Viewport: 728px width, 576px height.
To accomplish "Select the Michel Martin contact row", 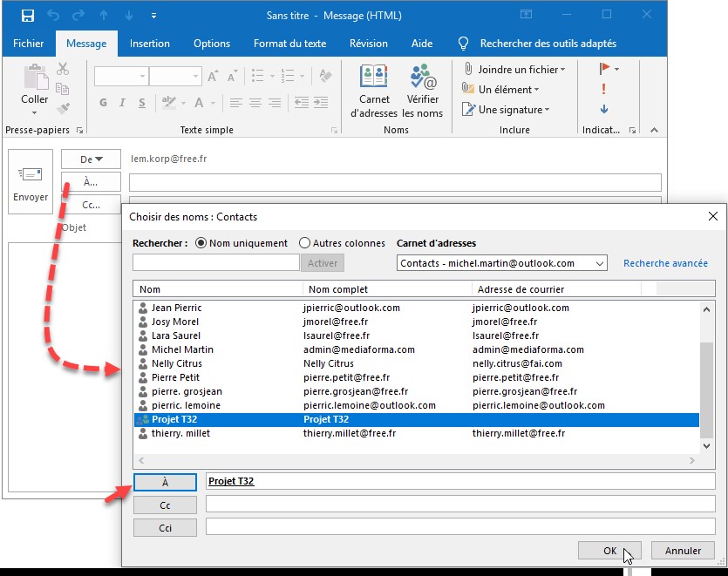I will [x=183, y=349].
